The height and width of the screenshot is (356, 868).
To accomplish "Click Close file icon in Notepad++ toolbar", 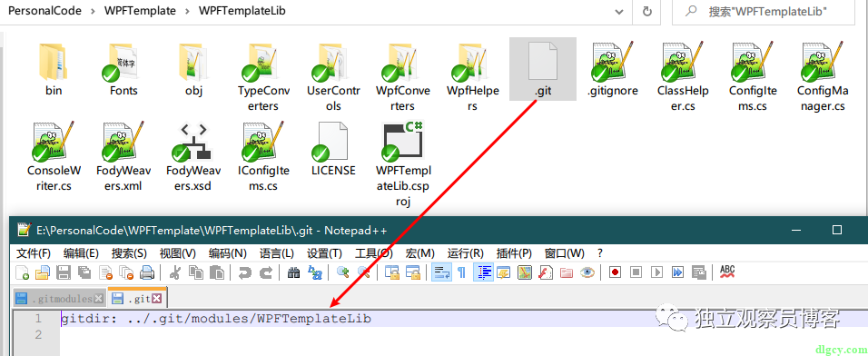I will 105,272.
